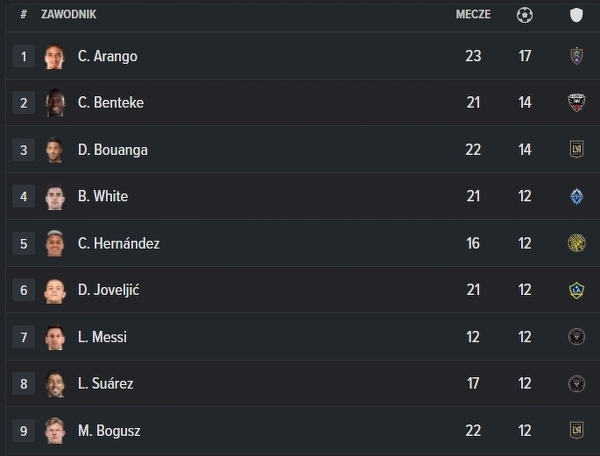Click the Vancouver Whitecaps crest beside White
The width and height of the screenshot is (600, 456).
click(x=575, y=196)
